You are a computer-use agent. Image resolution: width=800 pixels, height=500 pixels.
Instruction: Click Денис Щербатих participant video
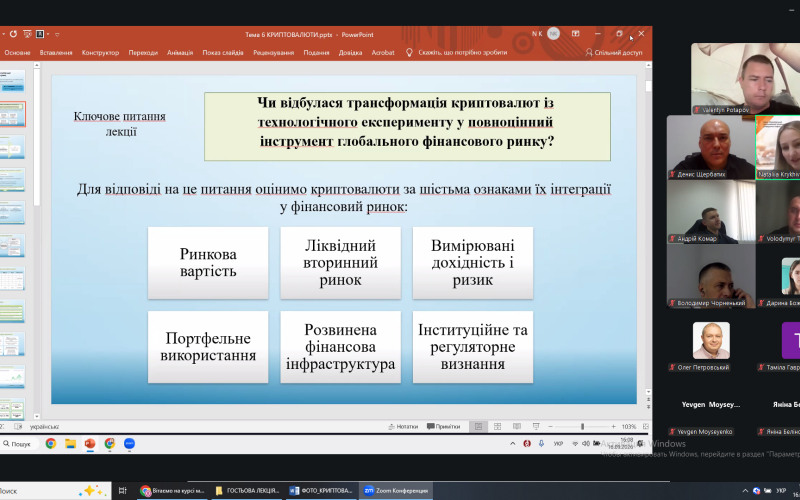coord(711,147)
